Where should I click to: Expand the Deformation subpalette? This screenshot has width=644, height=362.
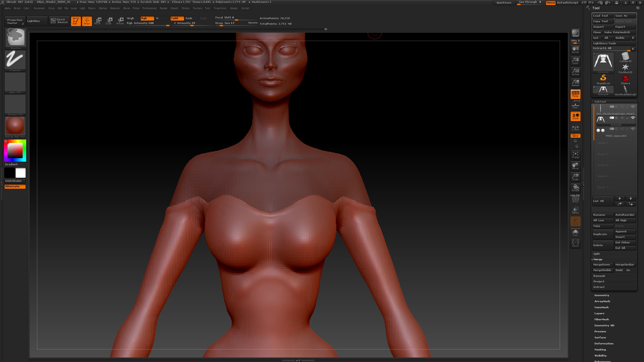pos(604,343)
